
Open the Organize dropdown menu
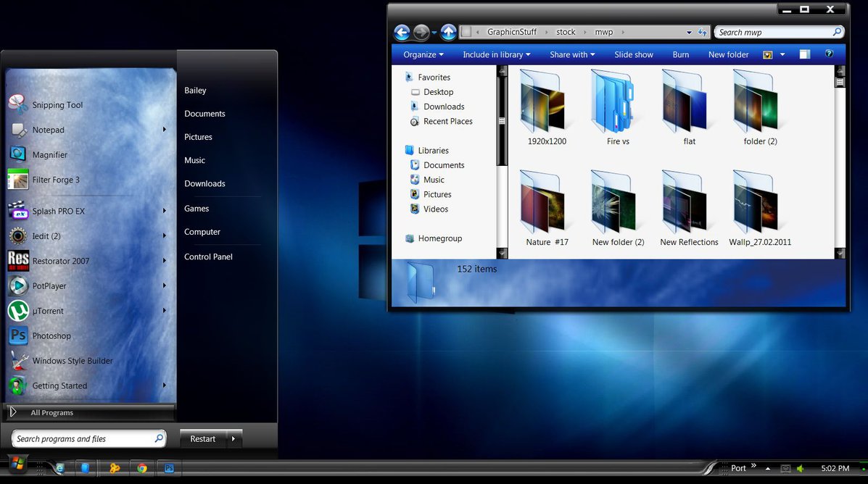pos(423,54)
